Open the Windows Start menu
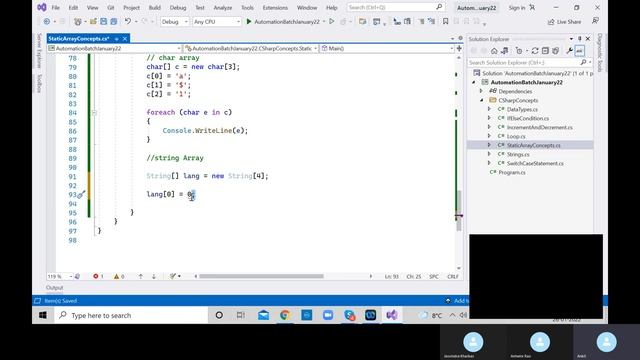Screen dimensions: 640x360 (43, 315)
